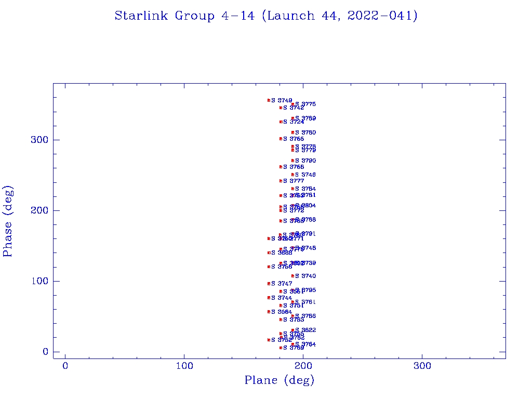Click the '100' tick label on Plane axis
Image resolution: width=532 pixels, height=399 pixels.
coord(184,366)
